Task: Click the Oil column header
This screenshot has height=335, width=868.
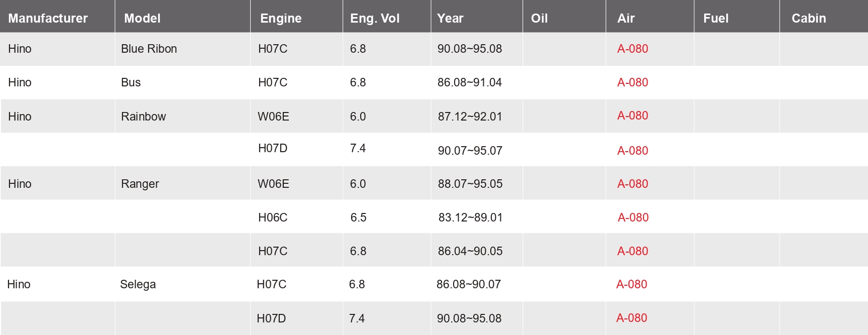Action: click(539, 19)
